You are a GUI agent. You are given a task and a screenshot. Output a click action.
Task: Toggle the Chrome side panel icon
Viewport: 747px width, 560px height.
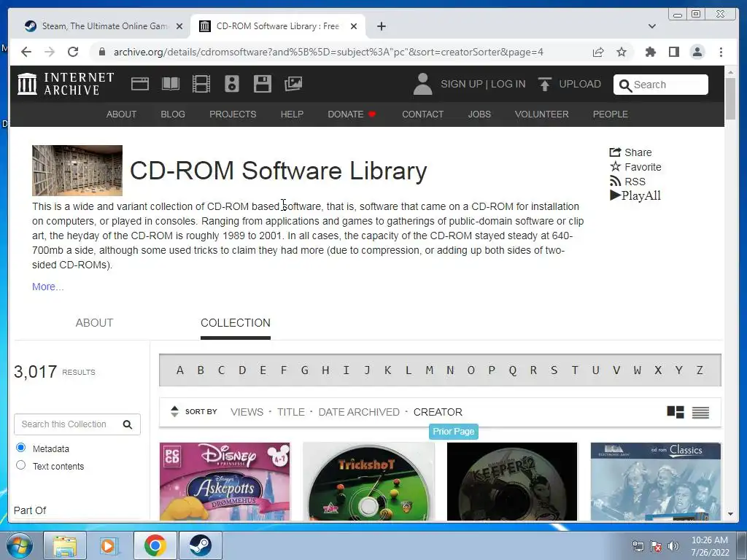point(673,52)
